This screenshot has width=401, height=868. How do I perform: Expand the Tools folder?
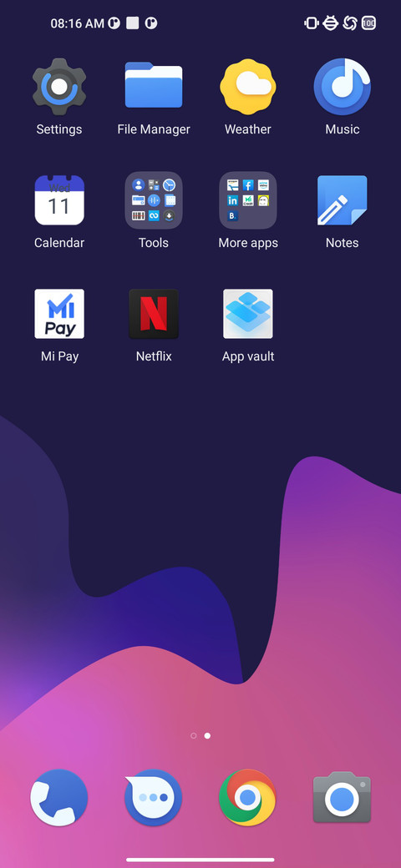[154, 200]
